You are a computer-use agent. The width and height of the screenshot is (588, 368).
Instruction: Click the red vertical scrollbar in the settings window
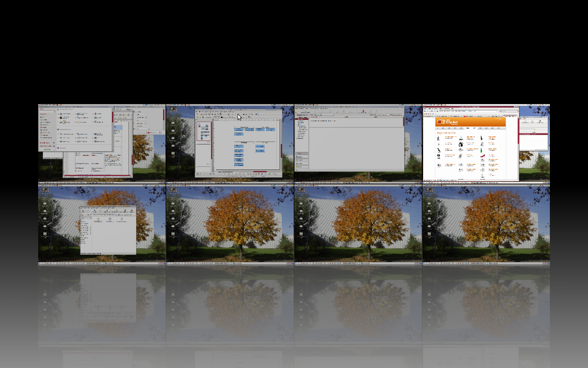(x=113, y=117)
